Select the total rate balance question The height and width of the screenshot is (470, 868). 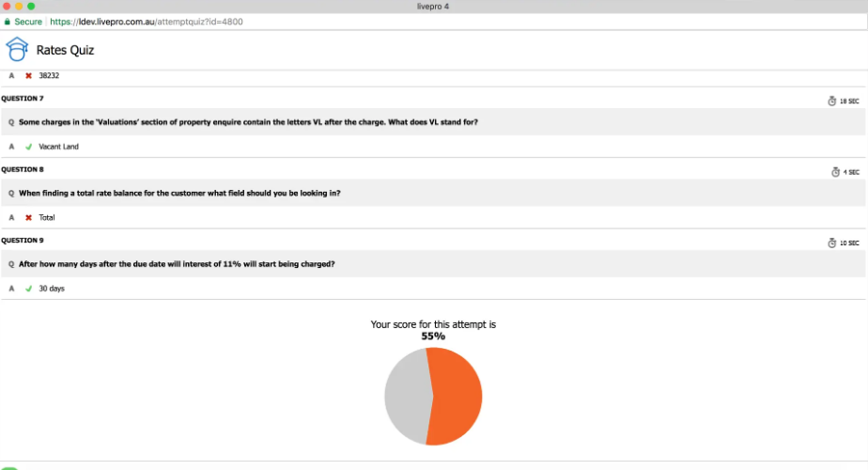click(179, 193)
